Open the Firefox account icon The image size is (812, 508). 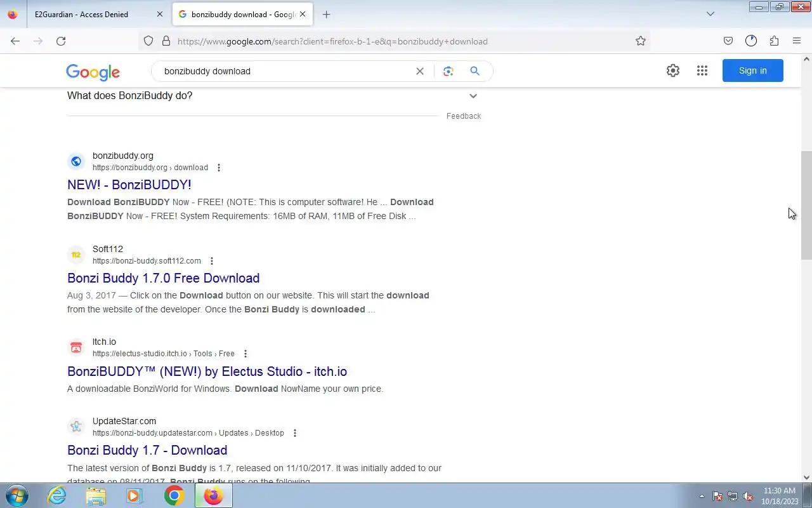tap(751, 41)
